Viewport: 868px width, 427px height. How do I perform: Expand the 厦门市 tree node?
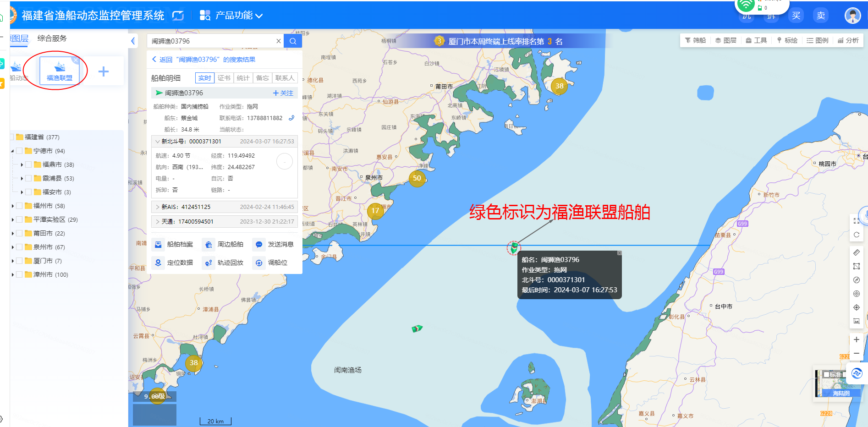[13, 261]
